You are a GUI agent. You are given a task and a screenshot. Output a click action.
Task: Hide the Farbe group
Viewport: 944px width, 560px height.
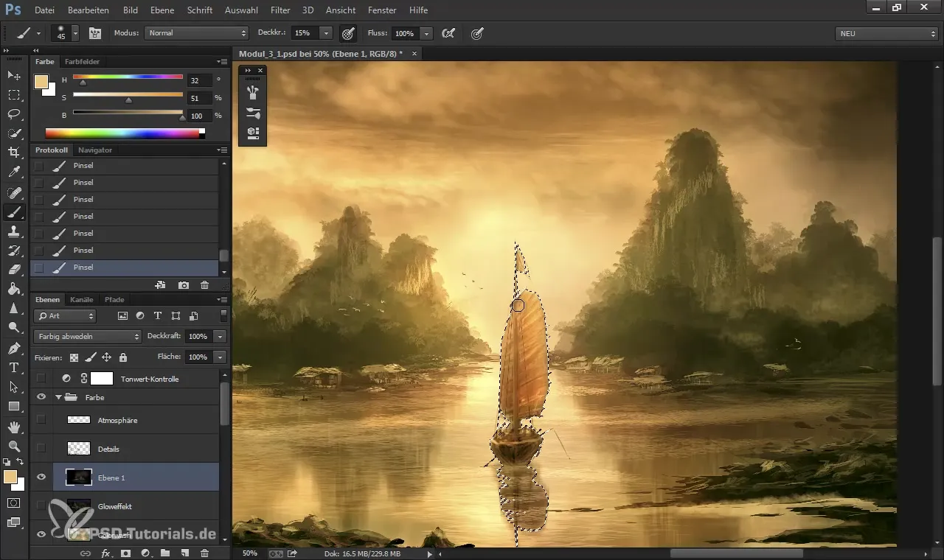pos(41,397)
